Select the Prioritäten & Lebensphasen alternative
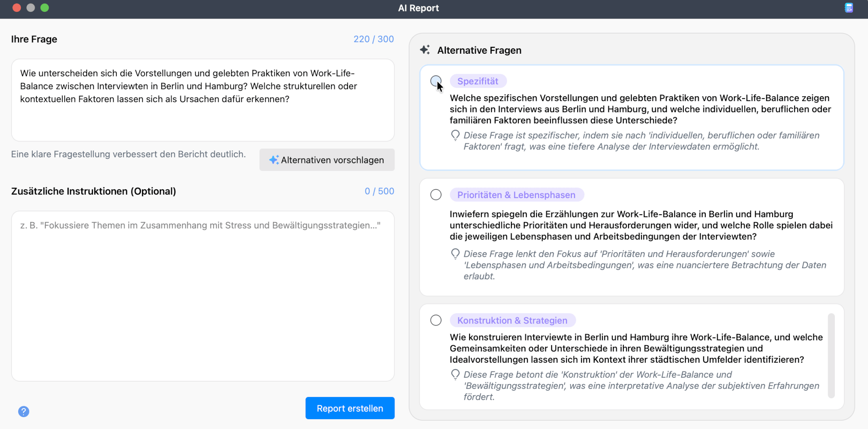Screen dimensions: 868x429 tap(436, 195)
